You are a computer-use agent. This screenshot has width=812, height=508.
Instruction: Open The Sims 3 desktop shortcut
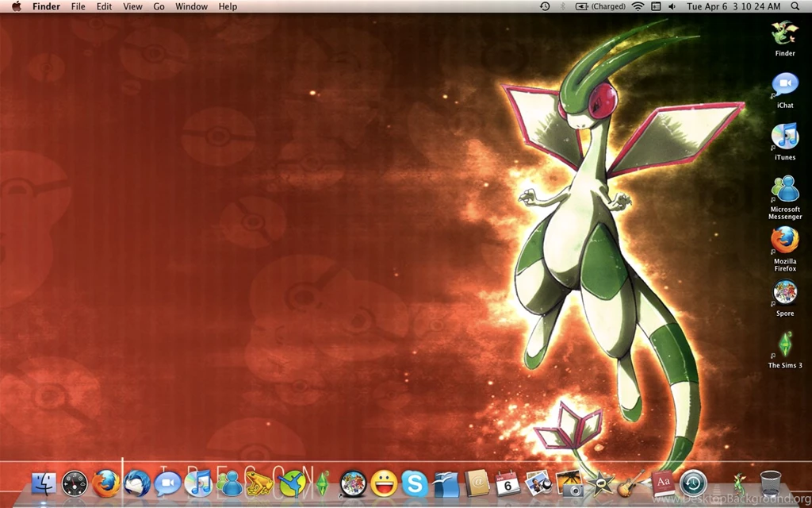point(785,347)
